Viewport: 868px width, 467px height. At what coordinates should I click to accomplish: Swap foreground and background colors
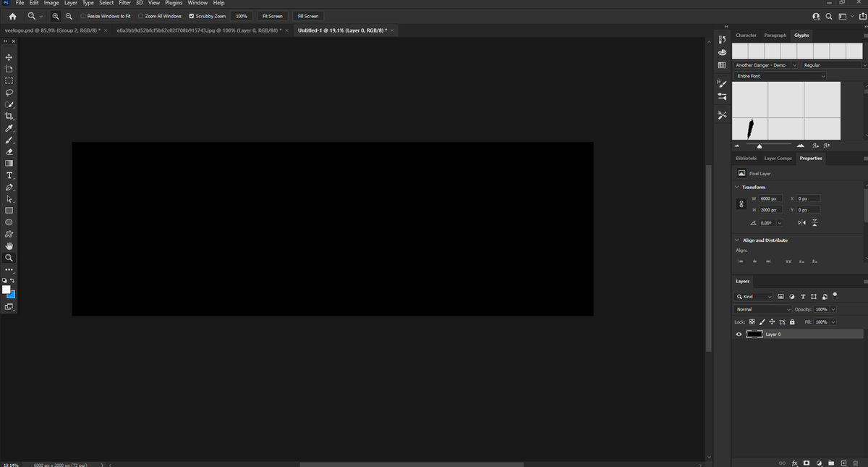tap(12, 280)
